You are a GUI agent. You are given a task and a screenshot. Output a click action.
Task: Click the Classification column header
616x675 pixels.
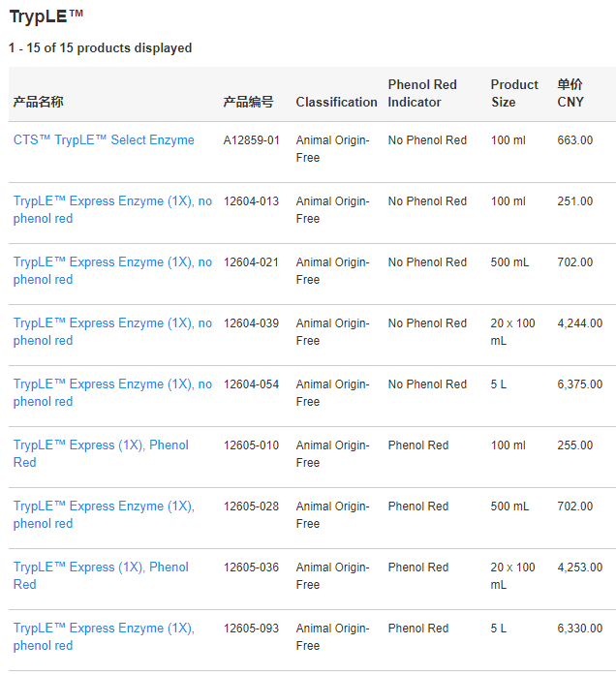pyautogui.click(x=336, y=102)
